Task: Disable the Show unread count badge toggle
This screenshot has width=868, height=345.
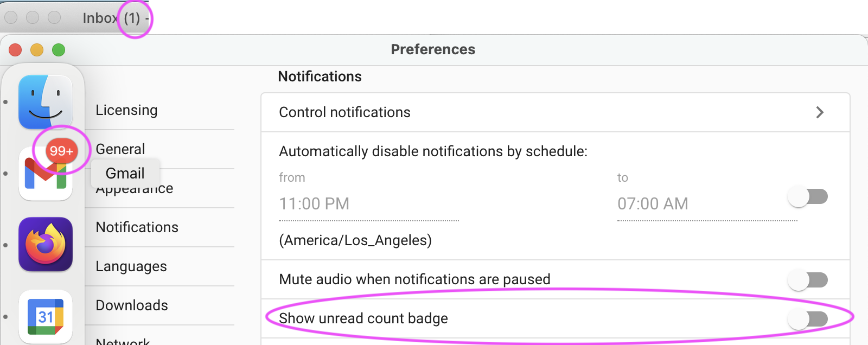Action: 808,319
